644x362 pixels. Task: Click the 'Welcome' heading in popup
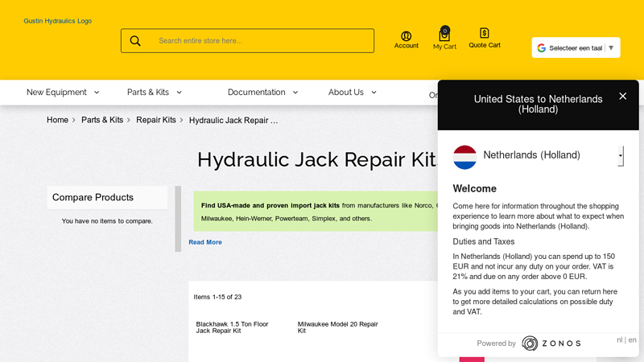(x=474, y=188)
